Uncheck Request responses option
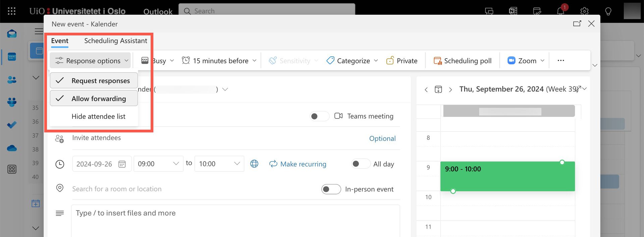This screenshot has height=237, width=644. [94, 81]
